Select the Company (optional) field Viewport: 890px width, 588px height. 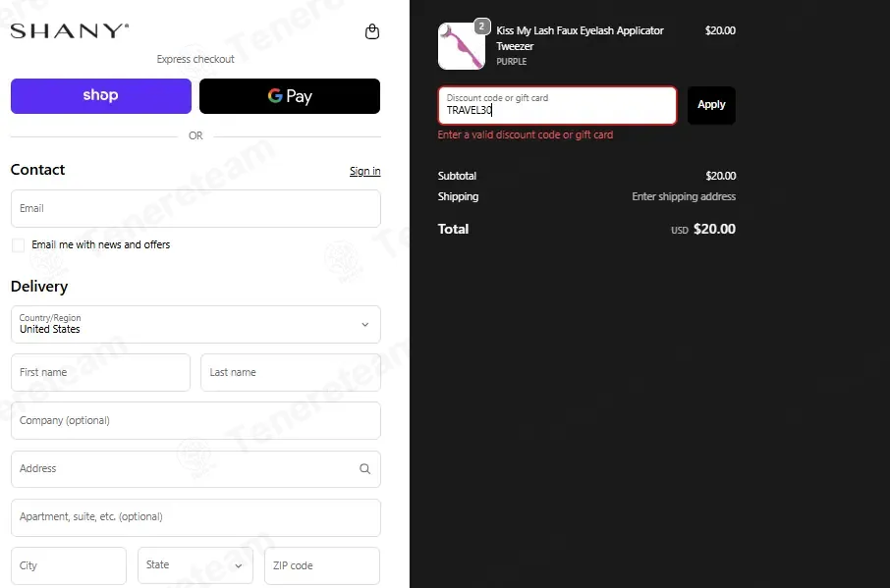point(195,421)
